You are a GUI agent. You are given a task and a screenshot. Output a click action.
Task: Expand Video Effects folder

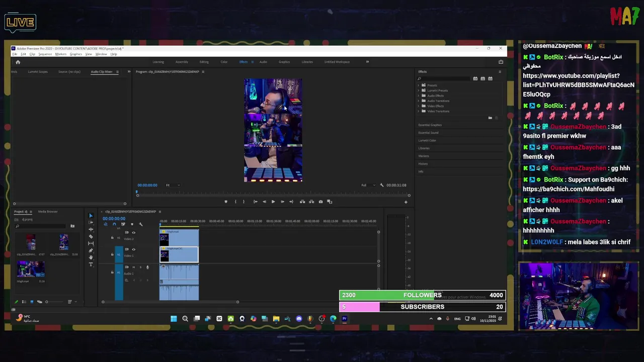(x=418, y=106)
